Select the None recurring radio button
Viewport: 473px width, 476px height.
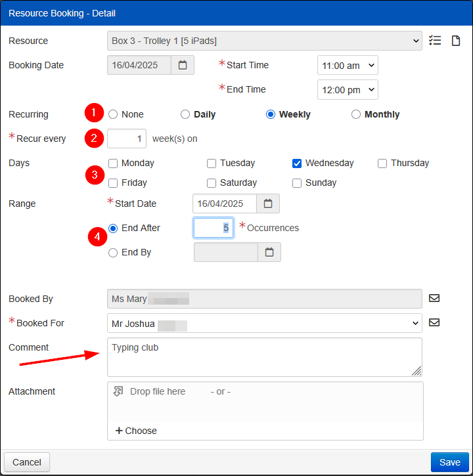pyautogui.click(x=113, y=114)
